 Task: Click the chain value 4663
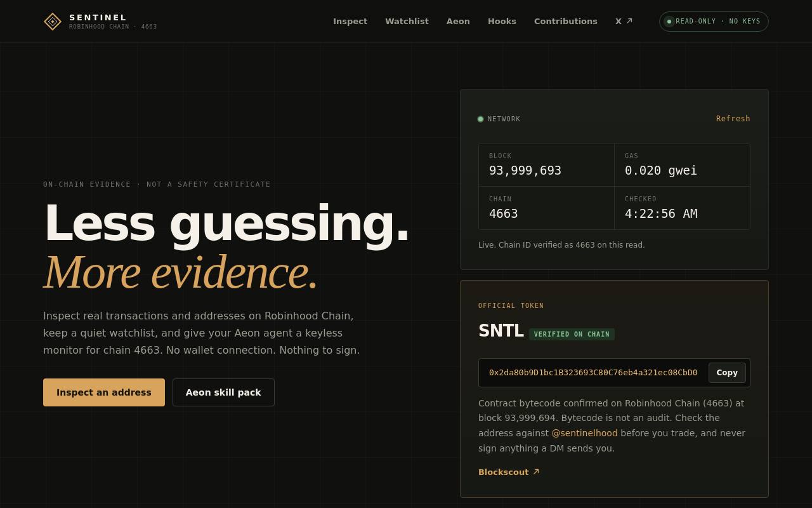click(x=504, y=213)
